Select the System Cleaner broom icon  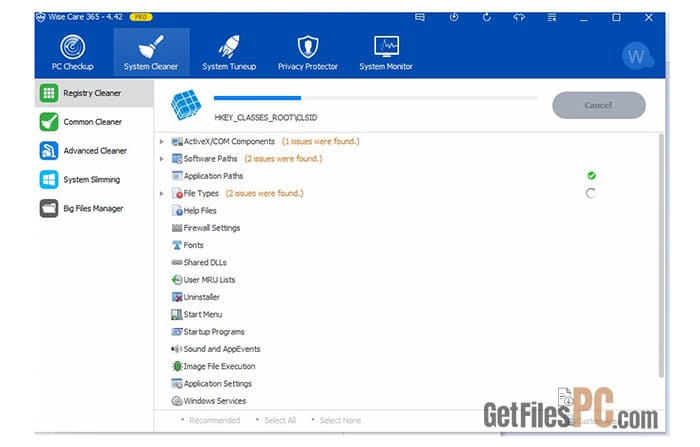151,46
